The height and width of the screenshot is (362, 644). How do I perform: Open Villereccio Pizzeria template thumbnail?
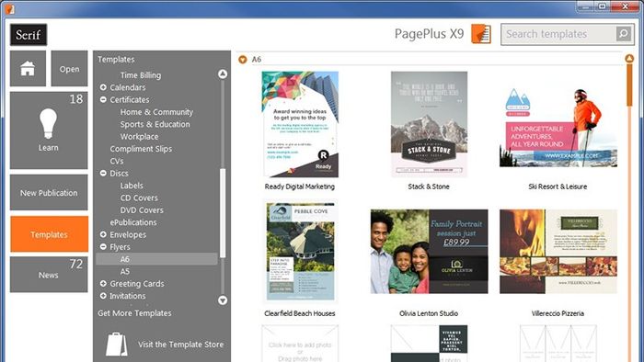pyautogui.click(x=558, y=252)
